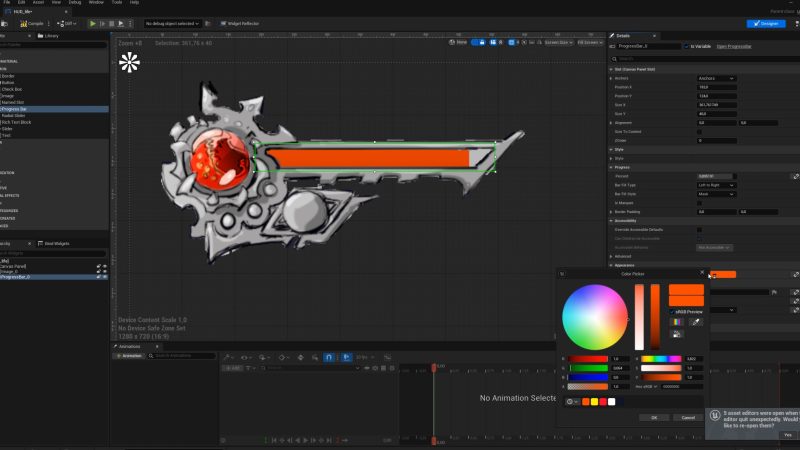Click the Designer mode button
Viewport: 800px width, 450px height.
coord(766,23)
